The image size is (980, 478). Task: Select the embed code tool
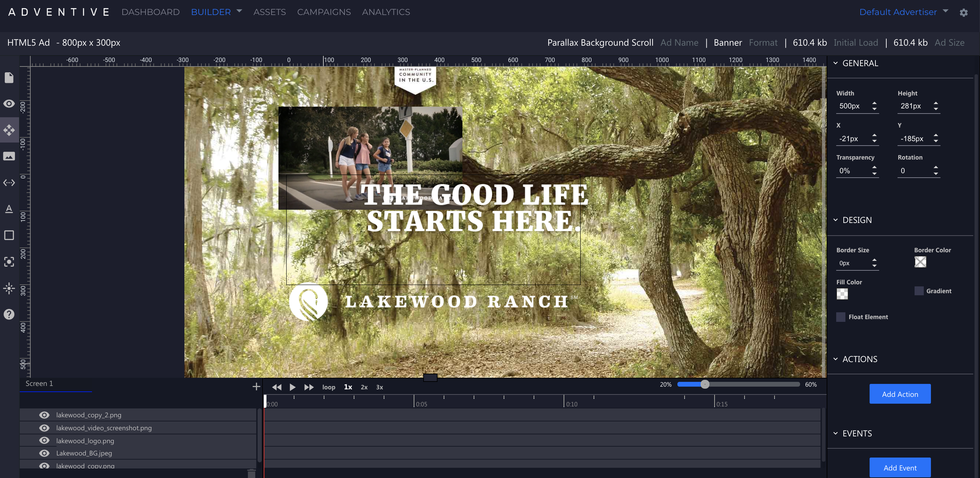click(x=9, y=183)
